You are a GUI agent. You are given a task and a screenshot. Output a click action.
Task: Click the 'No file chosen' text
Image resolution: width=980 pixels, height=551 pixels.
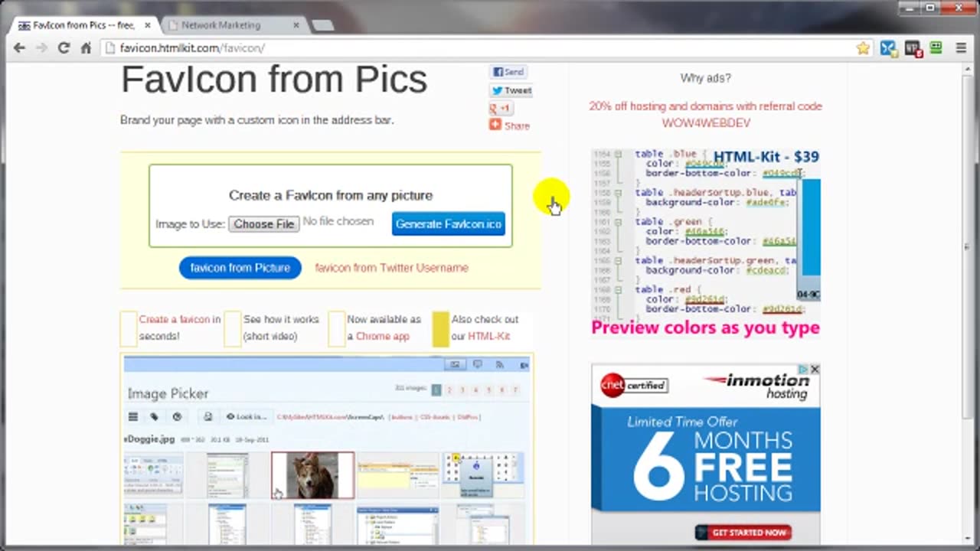pyautogui.click(x=338, y=221)
